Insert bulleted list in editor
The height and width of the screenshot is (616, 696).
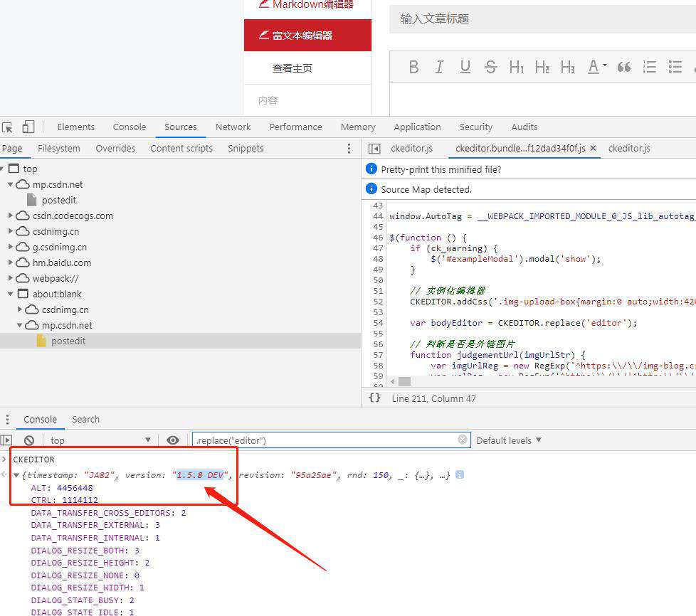675,67
